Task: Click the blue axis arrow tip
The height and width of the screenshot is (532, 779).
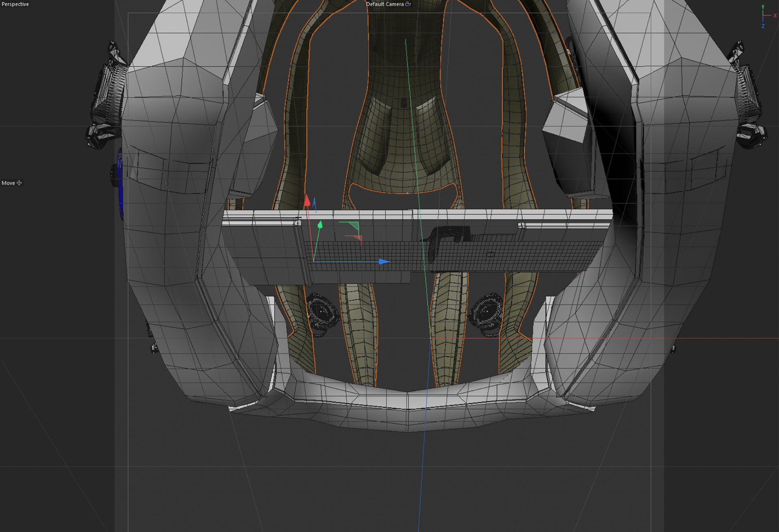Action: click(384, 262)
